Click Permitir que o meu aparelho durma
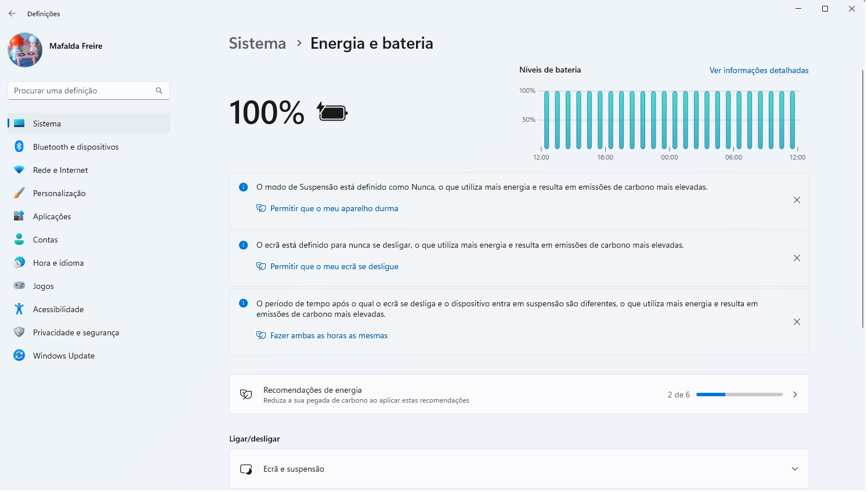Screen dimensions: 868x492 [334, 208]
